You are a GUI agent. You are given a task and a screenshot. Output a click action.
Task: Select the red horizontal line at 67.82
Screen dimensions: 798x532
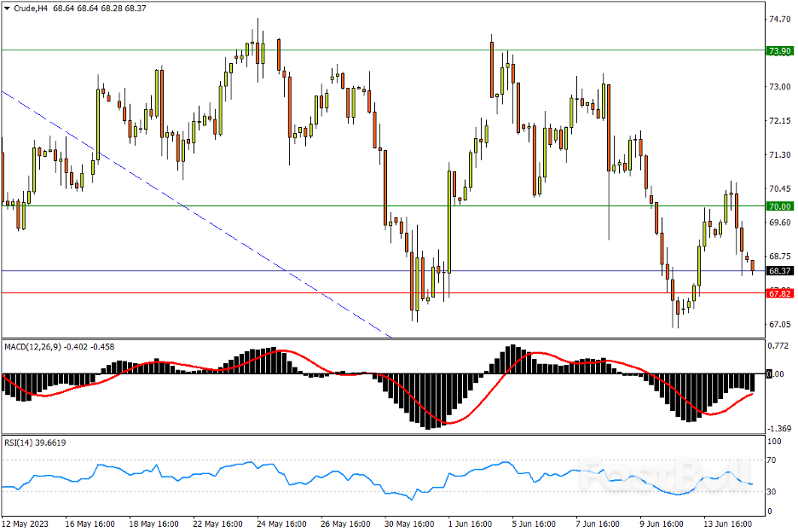click(x=383, y=293)
